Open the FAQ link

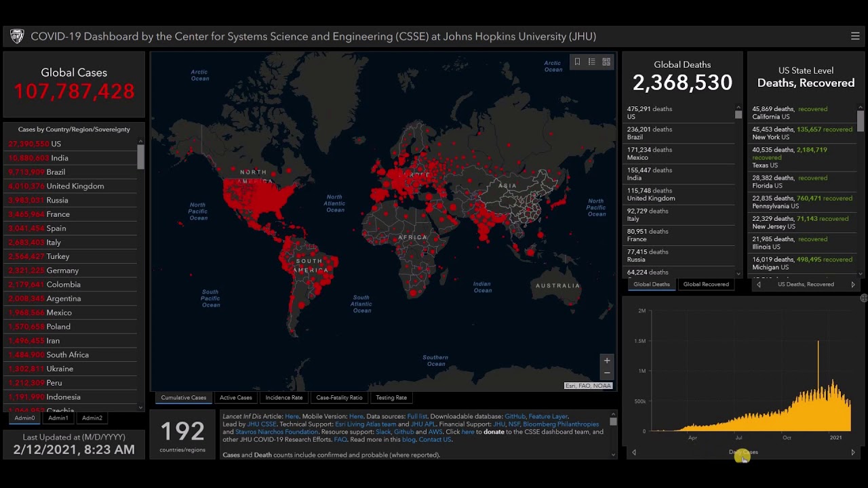coord(340,439)
